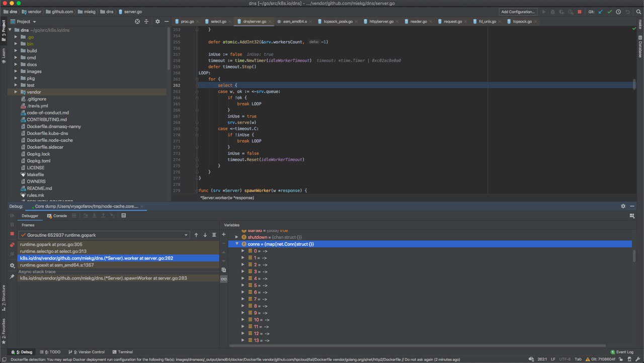Toggle Terminal tool window button
Image resolution: width=644 pixels, height=363 pixels.
[x=122, y=352]
